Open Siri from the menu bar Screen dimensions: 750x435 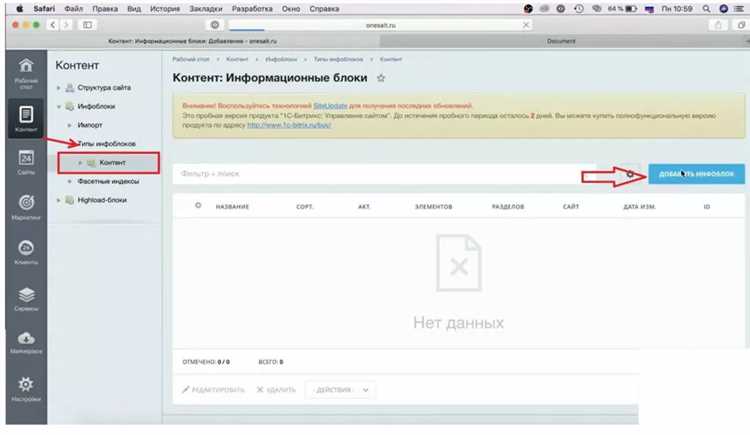(723, 9)
